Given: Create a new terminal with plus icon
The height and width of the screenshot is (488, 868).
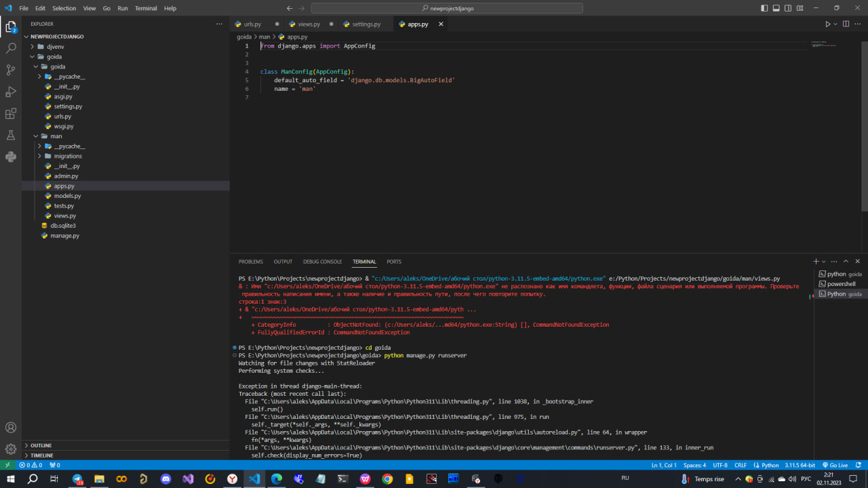Looking at the screenshot, I should 816,262.
